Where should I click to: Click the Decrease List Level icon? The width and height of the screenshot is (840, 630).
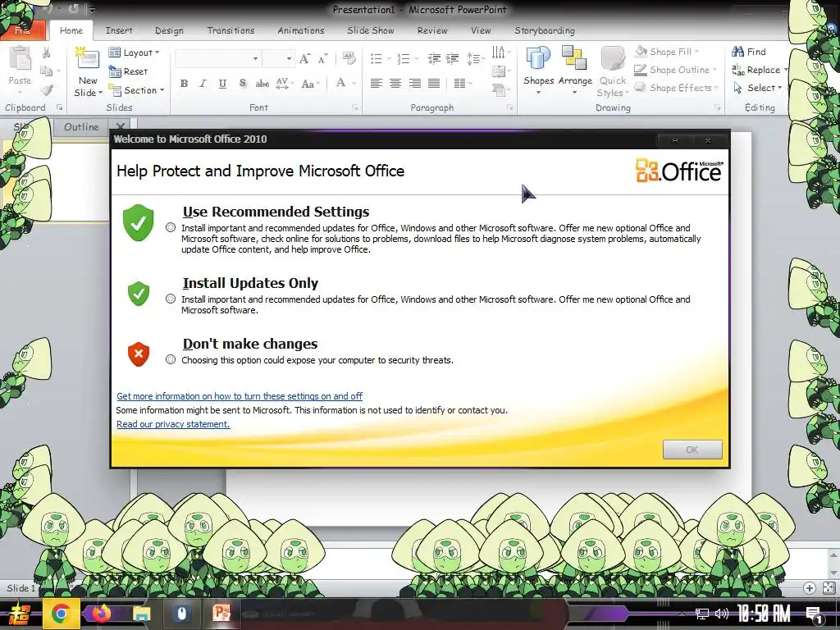[434, 58]
